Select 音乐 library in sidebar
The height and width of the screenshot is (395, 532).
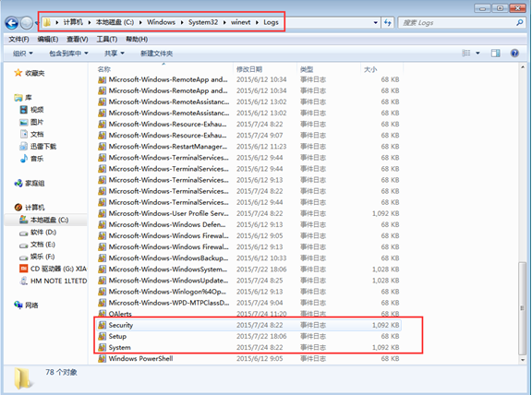(31, 159)
